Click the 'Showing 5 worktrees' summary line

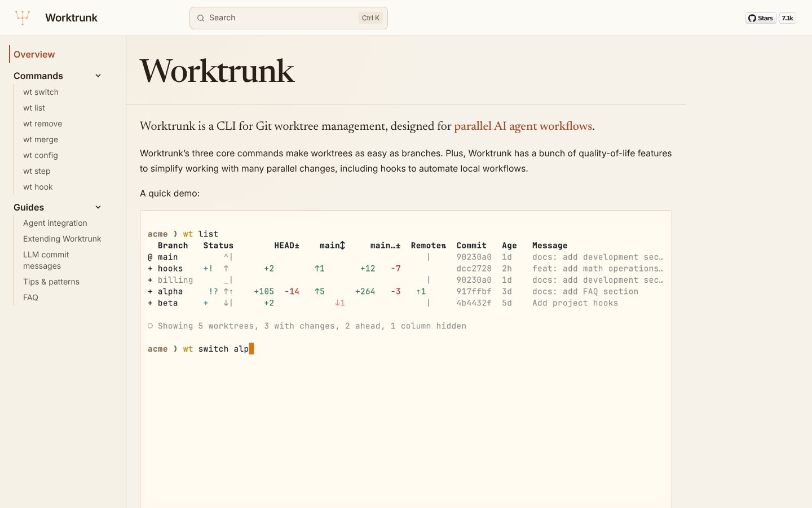[307, 326]
